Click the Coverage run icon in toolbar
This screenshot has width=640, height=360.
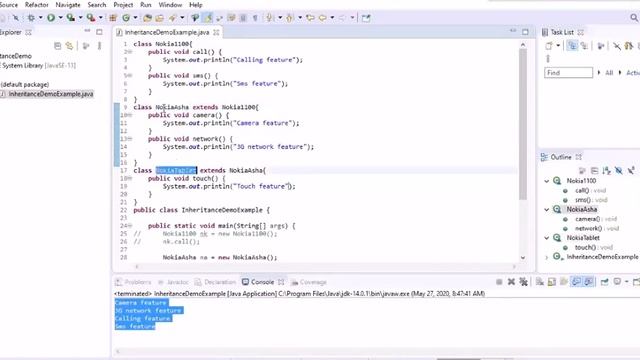coord(71,18)
